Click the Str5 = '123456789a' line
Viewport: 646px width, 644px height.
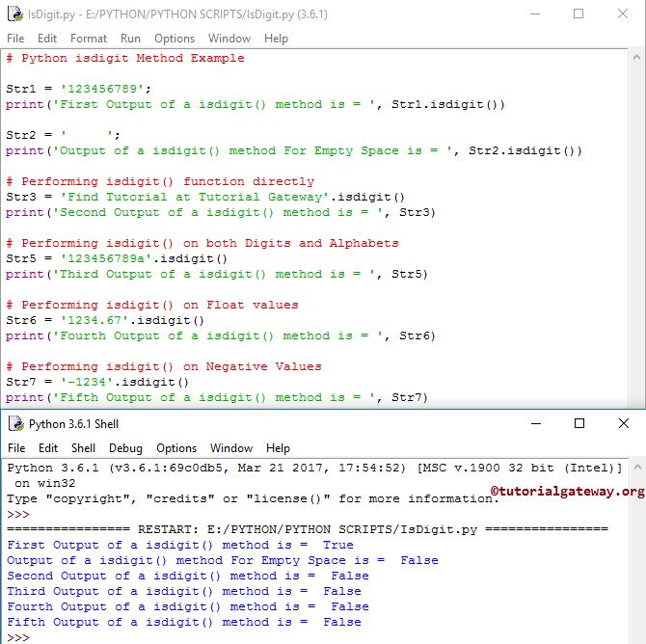click(x=117, y=258)
